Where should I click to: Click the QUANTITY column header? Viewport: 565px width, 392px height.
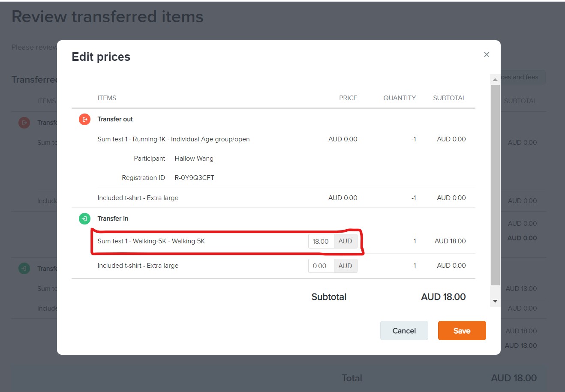[x=399, y=98]
